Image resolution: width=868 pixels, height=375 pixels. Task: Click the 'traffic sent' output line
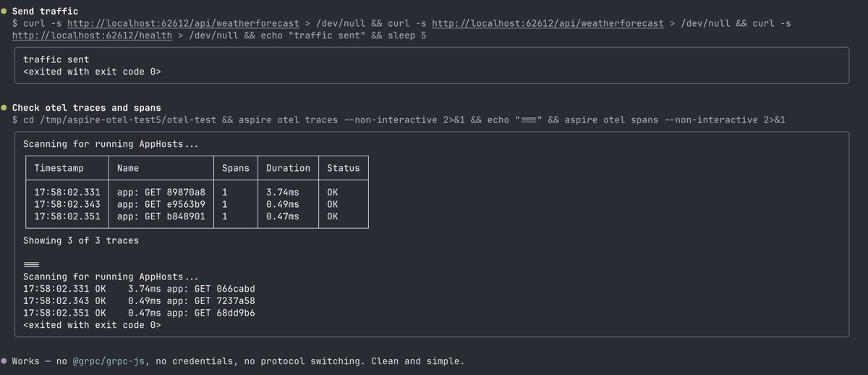coord(57,60)
